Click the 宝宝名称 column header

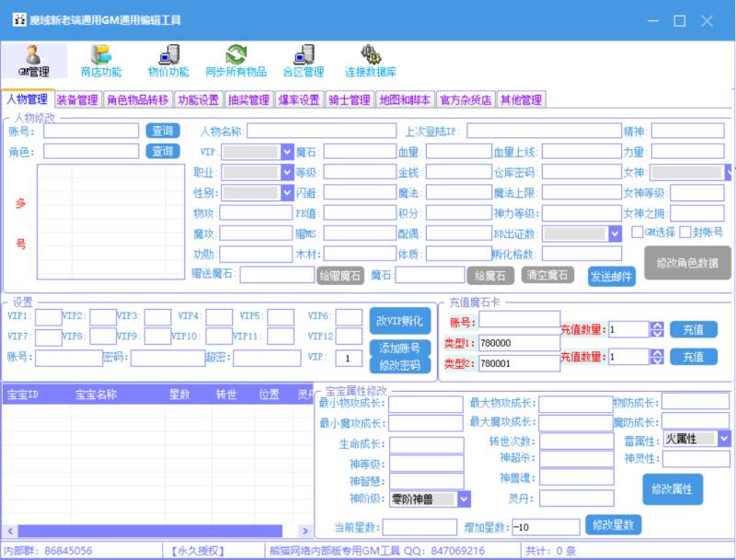tap(118, 394)
